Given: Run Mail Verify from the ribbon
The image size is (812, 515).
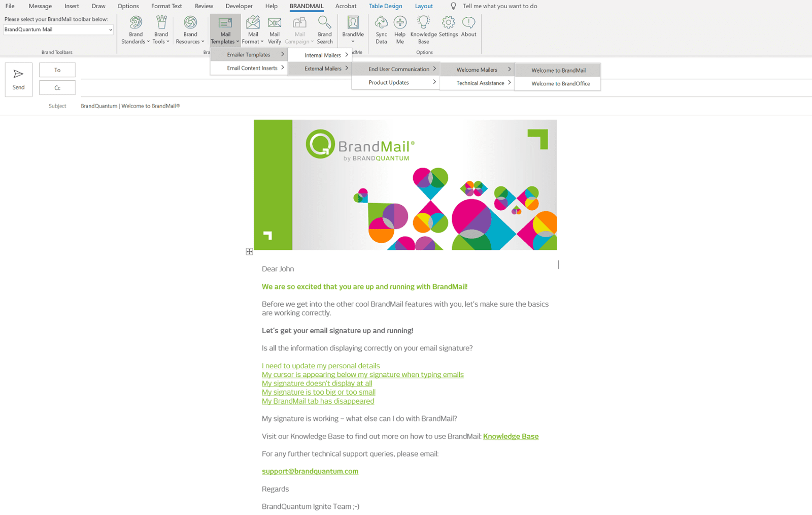Looking at the screenshot, I should point(275,29).
